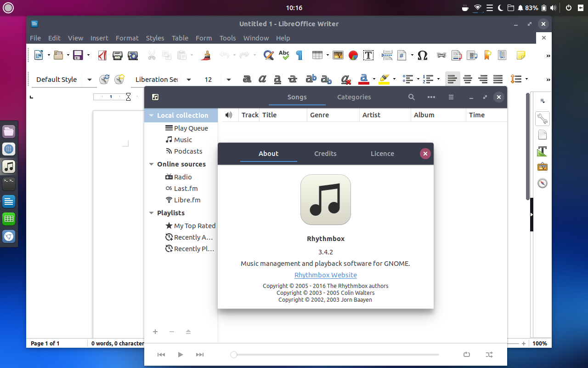Skip to next track in Rhythmbox
This screenshot has width=588, height=368.
point(200,355)
